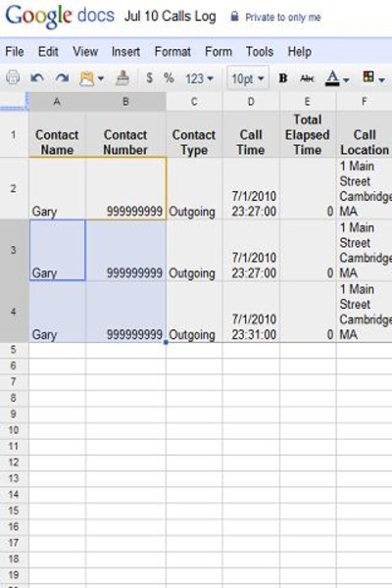Select column A header
Screen dimensions: 392x588
tap(57, 102)
